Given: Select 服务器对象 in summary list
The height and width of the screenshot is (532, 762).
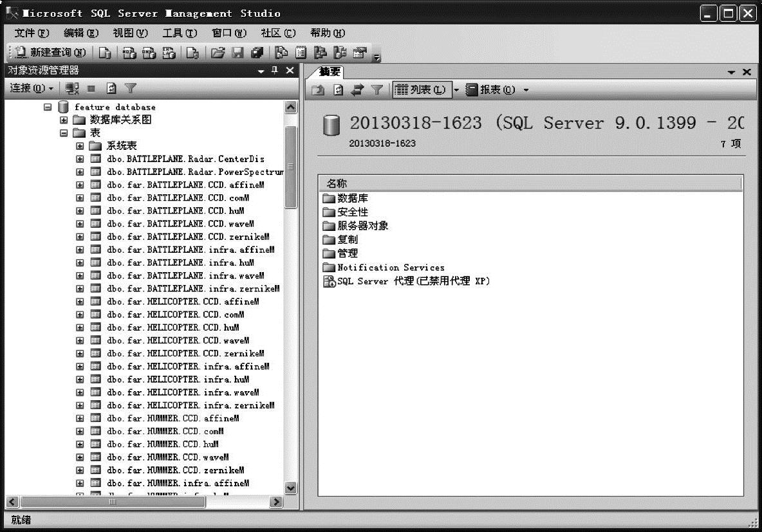Looking at the screenshot, I should [x=356, y=226].
